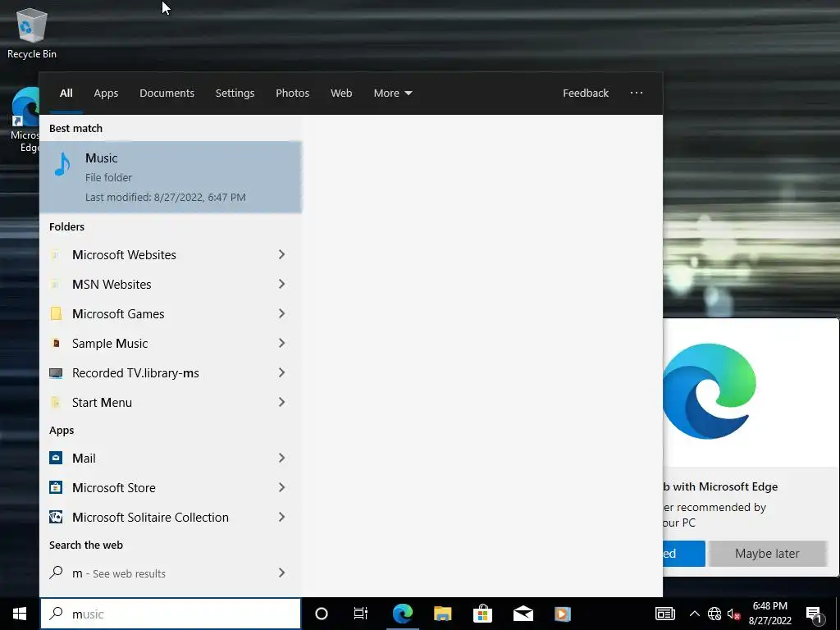Click the blue button on Edge prompt

684,554
